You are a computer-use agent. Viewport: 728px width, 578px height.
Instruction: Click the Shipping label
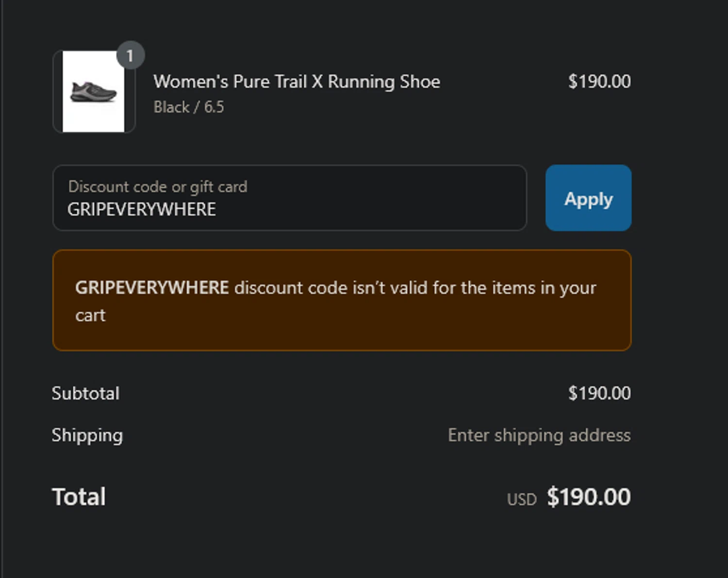tap(87, 435)
